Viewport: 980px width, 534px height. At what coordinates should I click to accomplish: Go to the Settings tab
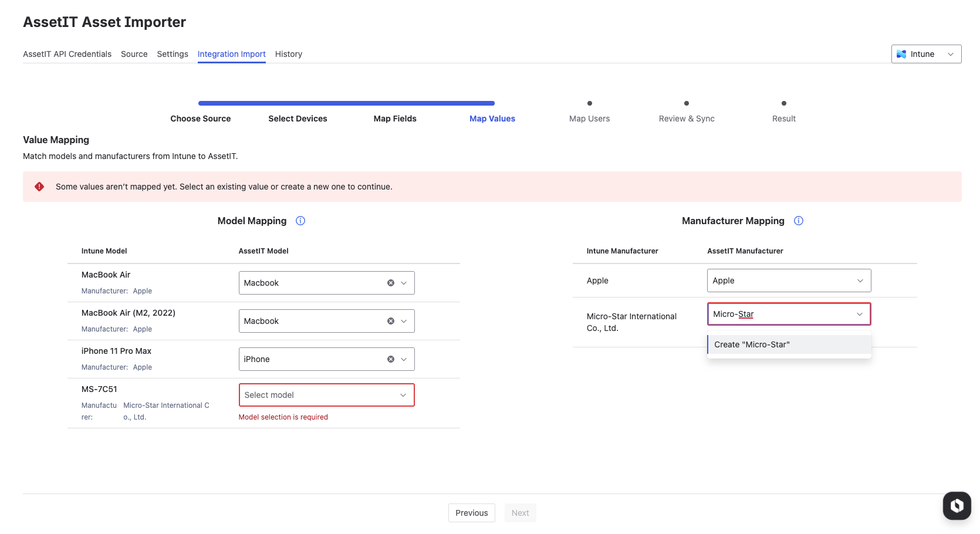[x=173, y=54]
